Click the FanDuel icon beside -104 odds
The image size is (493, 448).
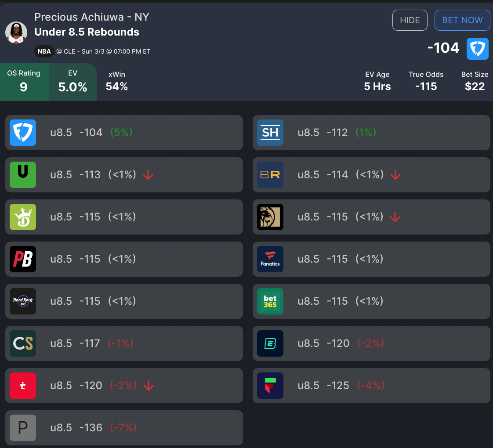[x=477, y=48]
